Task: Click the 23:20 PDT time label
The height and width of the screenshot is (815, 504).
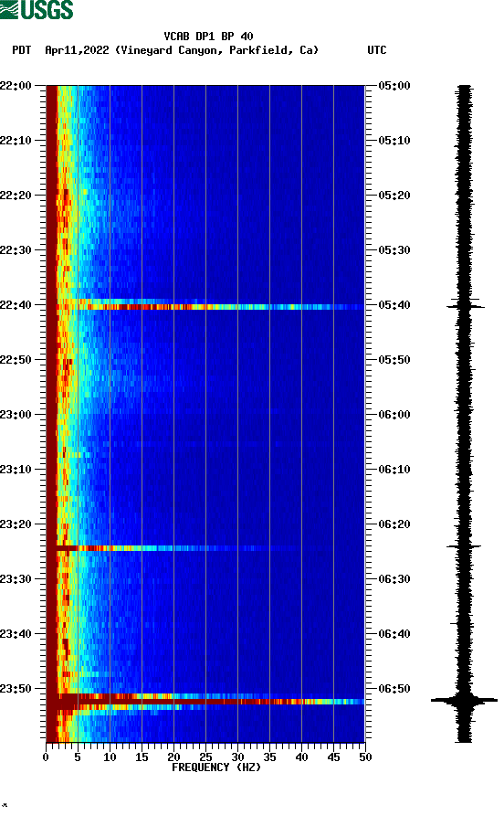Action: tap(16, 524)
